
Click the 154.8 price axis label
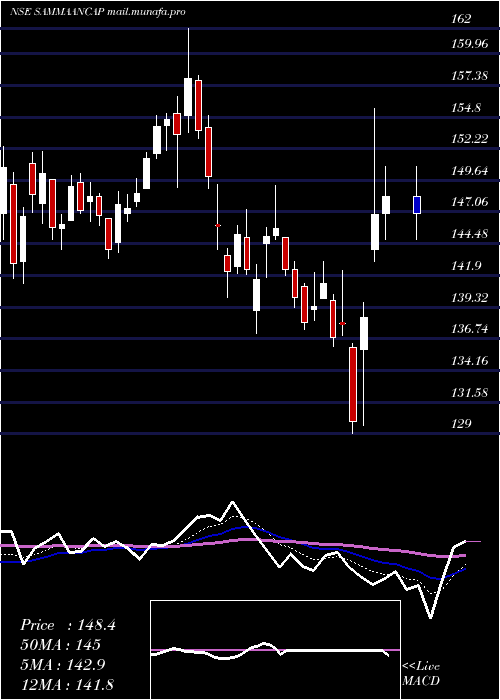[x=467, y=108]
